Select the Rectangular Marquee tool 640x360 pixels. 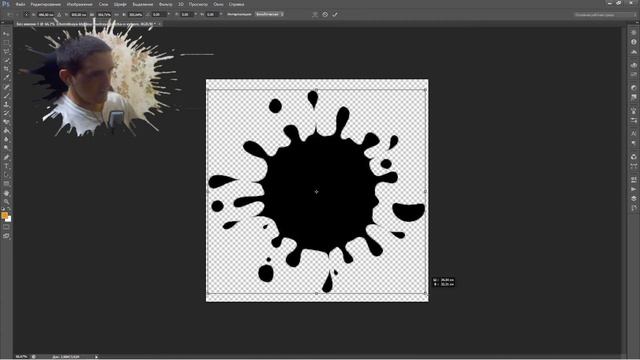6,43
